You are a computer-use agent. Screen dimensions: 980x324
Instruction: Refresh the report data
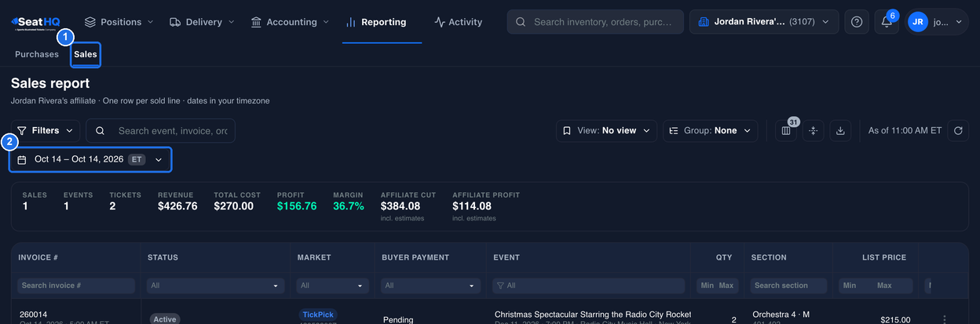[958, 131]
